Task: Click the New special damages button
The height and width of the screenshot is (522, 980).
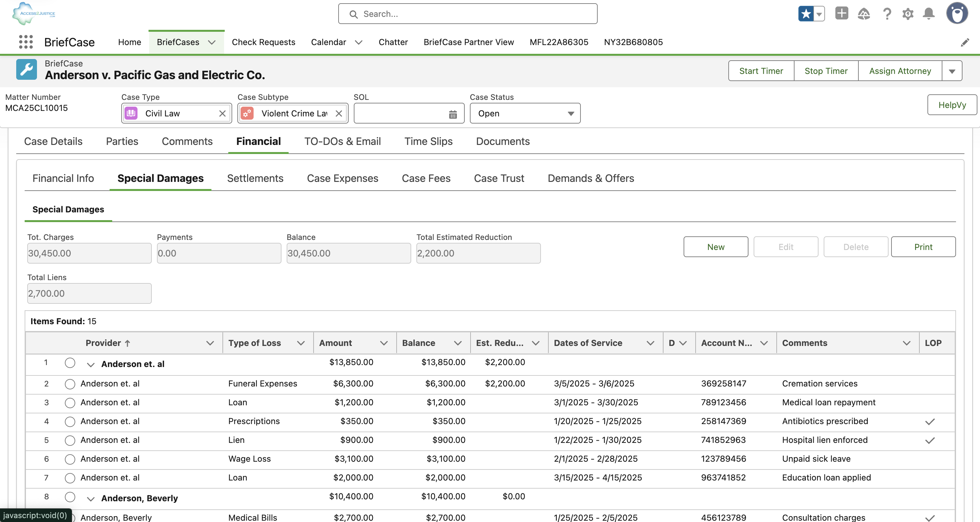Action: [715, 247]
